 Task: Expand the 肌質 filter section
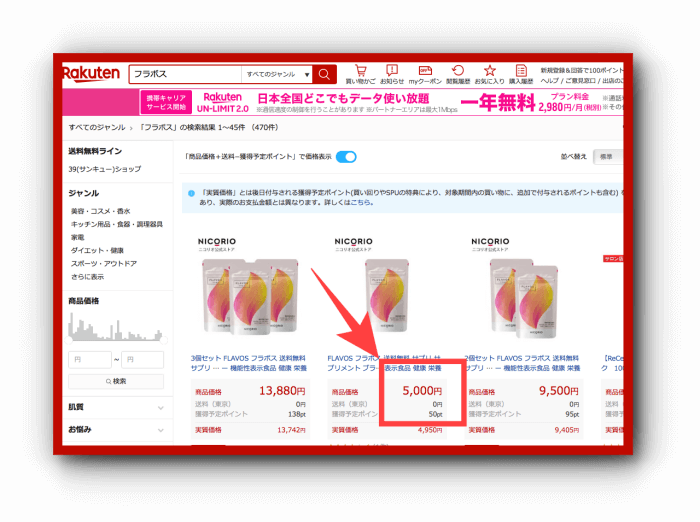pos(116,407)
